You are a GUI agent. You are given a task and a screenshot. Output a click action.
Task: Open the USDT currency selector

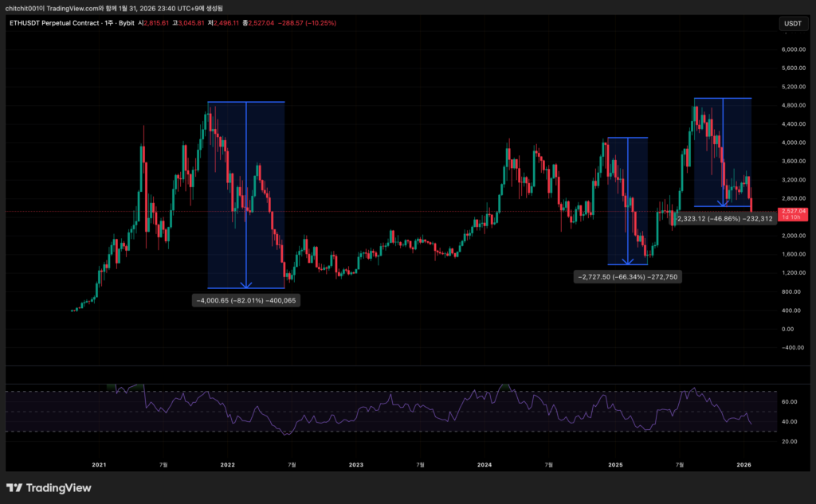point(793,23)
